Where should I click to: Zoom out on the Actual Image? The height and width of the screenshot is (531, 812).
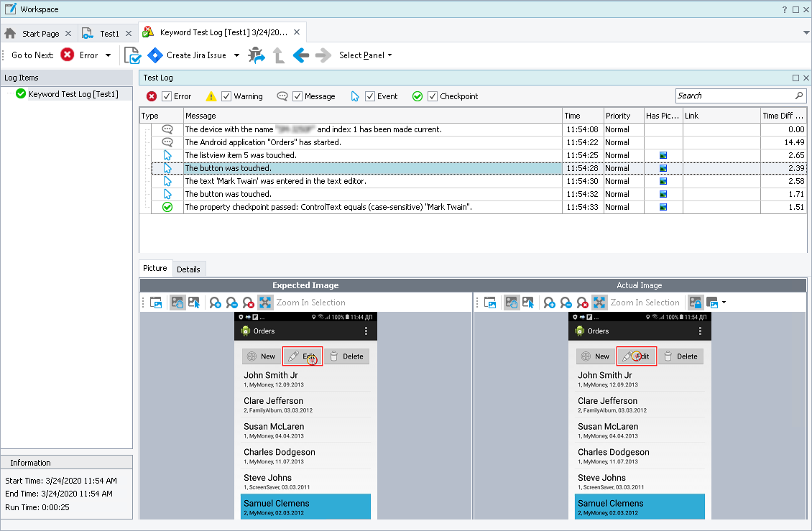coord(566,303)
